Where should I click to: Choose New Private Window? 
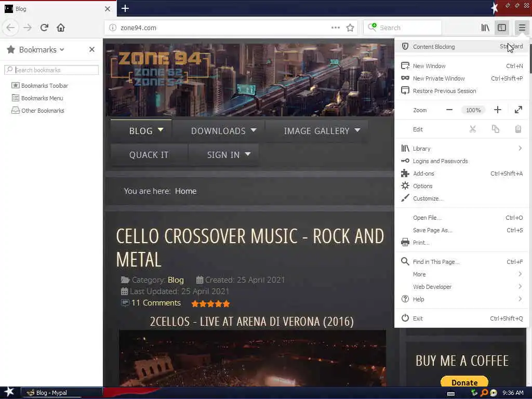point(461,78)
